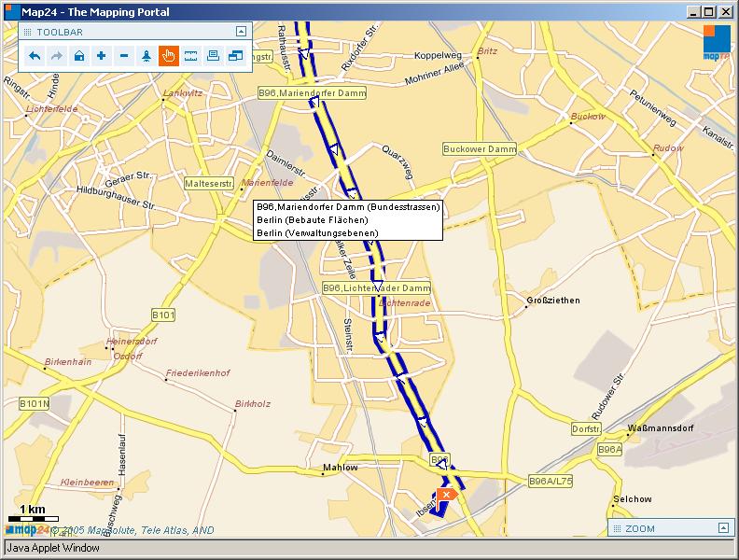739x560 pixels.
Task: Click the Map24 logo in top-right corner
Action: 717,43
